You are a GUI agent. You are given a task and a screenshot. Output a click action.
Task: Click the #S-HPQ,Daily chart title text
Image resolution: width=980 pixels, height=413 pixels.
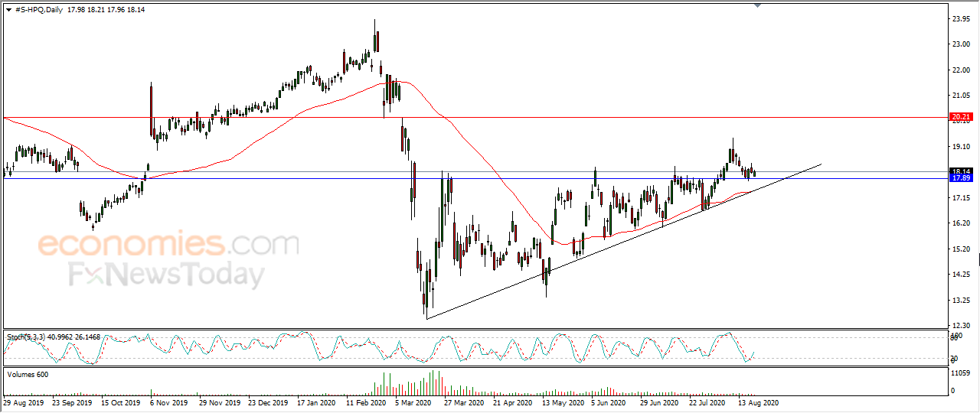39,9
